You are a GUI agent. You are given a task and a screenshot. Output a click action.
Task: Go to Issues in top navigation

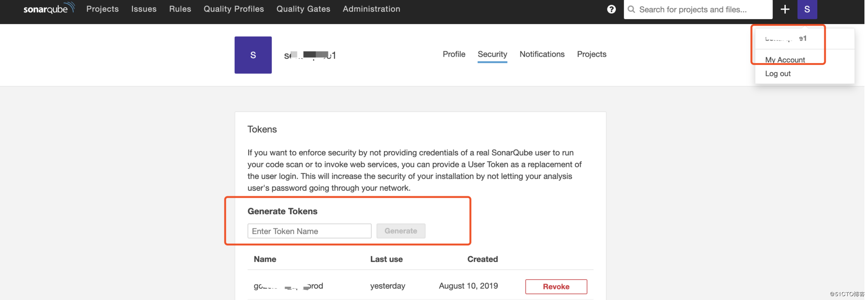[144, 9]
